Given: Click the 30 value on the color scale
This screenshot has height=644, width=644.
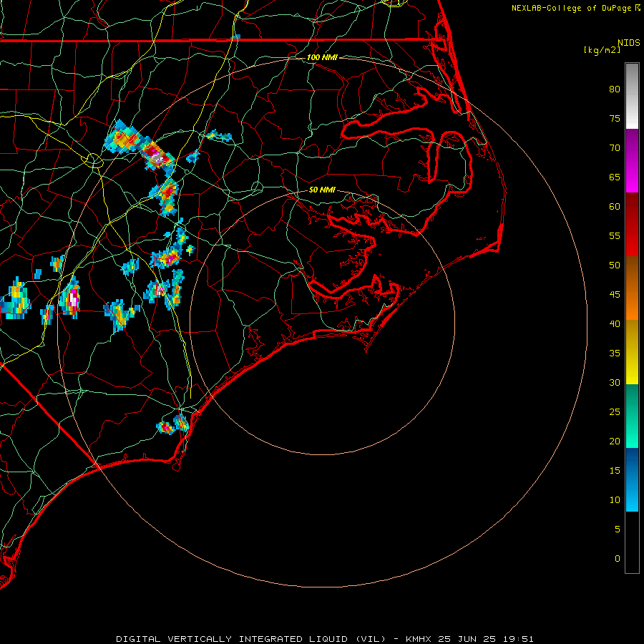Looking at the screenshot, I should [615, 382].
